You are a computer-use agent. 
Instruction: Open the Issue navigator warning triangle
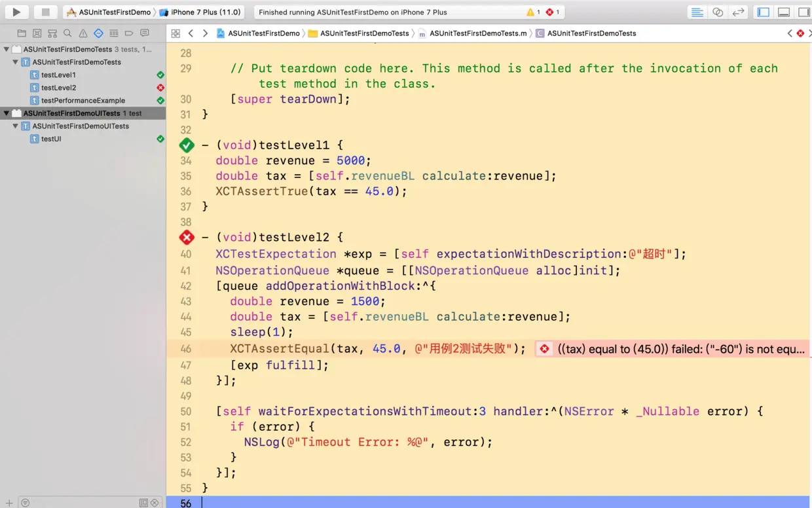pos(83,33)
